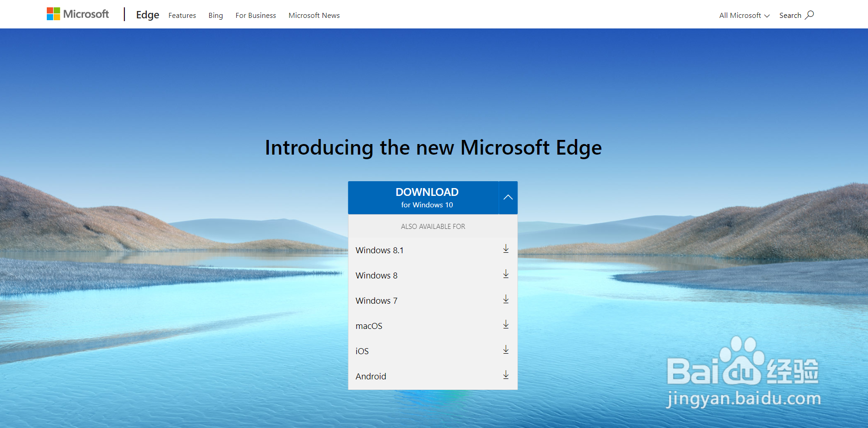
Task: Click download arrow for Android
Action: point(506,375)
